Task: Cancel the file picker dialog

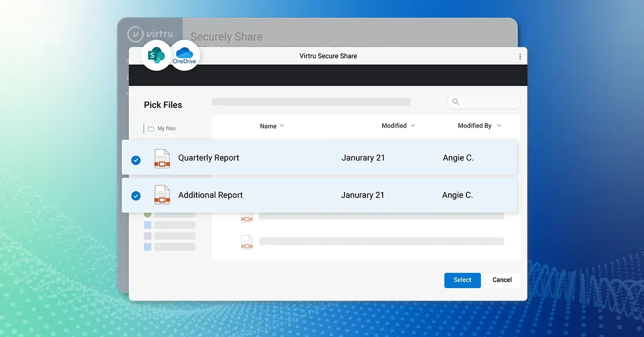Action: 502,280
